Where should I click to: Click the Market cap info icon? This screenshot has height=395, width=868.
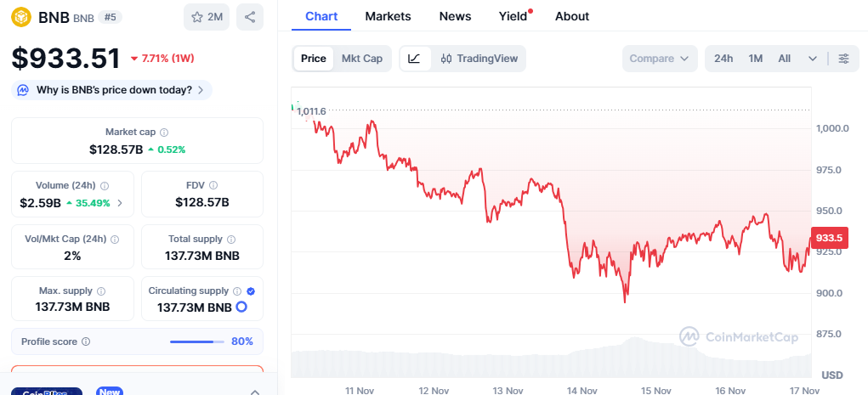pos(164,133)
